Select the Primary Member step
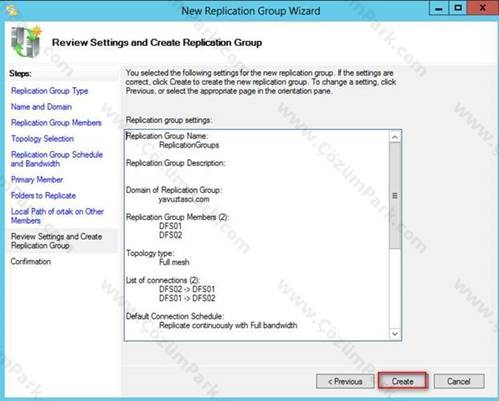The height and width of the screenshot is (401, 499). click(37, 180)
